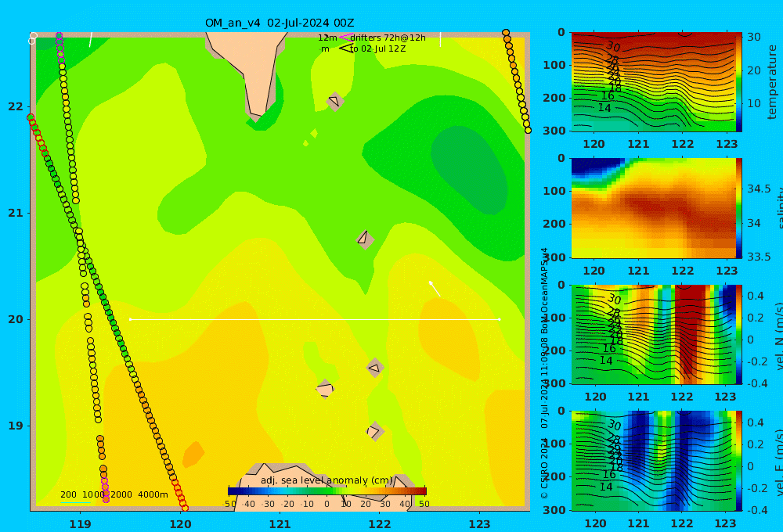Click the island marker just east of Taiwan
This screenshot has height=532, width=783.
pyautogui.click(x=334, y=101)
